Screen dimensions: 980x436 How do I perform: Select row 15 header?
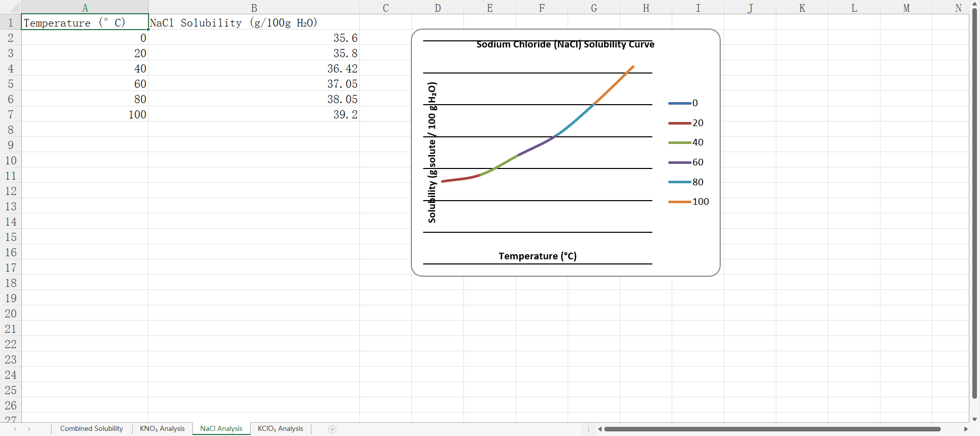click(11, 237)
